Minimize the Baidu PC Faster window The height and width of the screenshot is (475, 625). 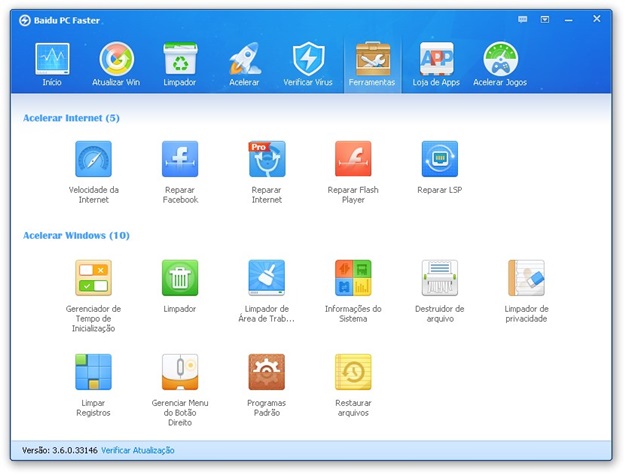pyautogui.click(x=569, y=20)
